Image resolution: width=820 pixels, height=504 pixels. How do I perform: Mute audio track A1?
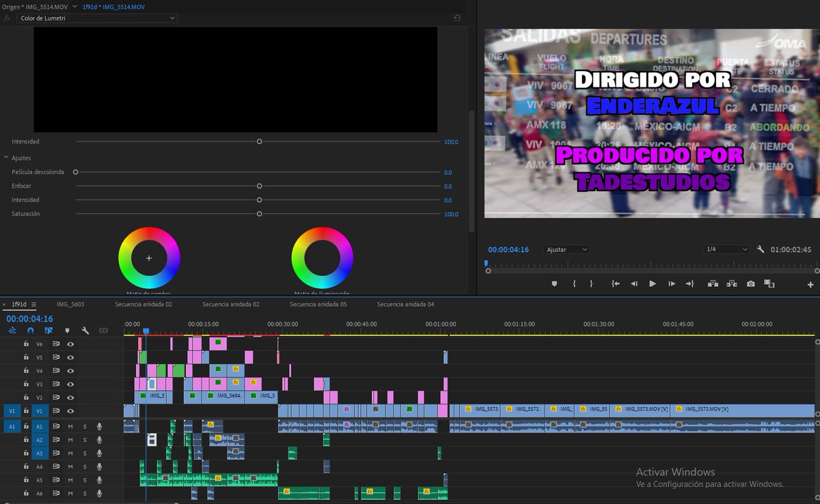pyautogui.click(x=70, y=426)
